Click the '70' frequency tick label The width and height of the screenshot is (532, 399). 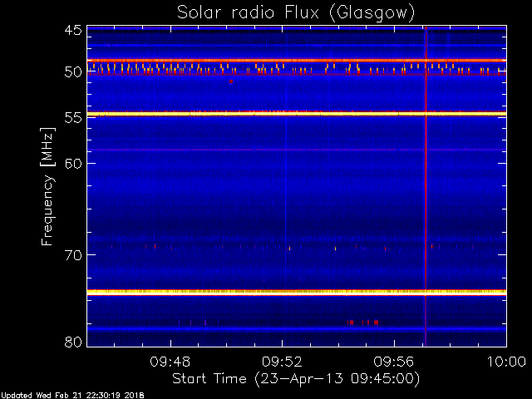tap(73, 255)
